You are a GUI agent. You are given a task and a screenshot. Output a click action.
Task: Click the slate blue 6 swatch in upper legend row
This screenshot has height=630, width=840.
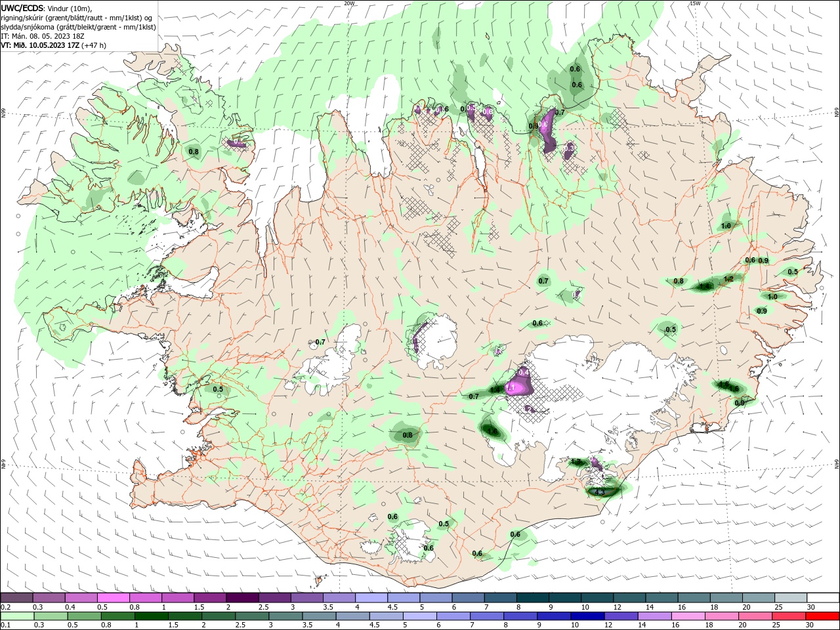click(x=468, y=597)
